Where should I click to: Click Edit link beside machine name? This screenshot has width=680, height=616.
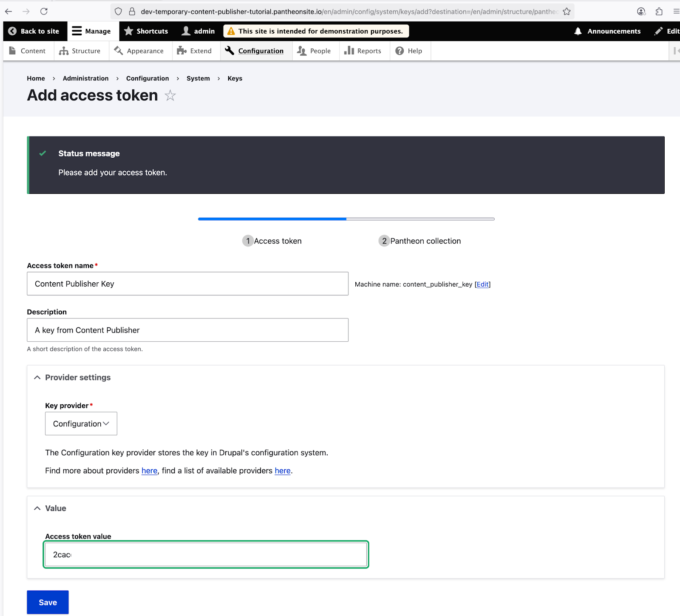coord(482,284)
